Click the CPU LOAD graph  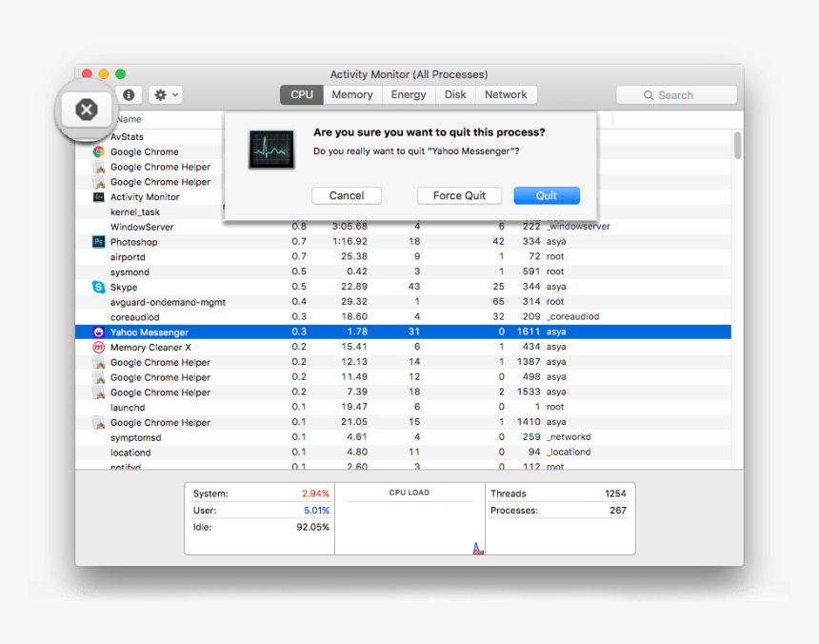click(409, 528)
